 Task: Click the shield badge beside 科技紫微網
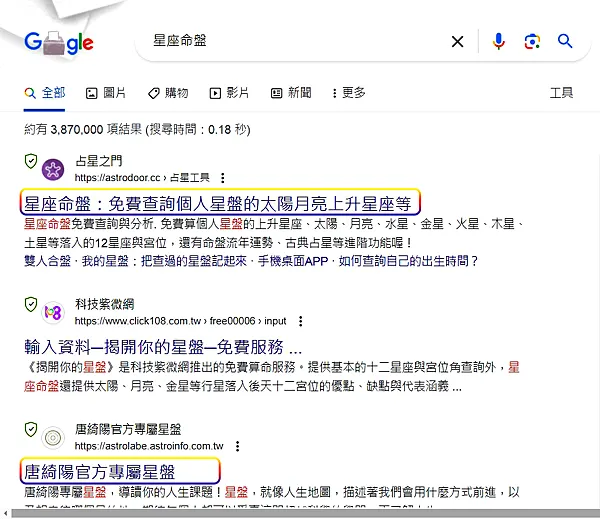(31, 304)
